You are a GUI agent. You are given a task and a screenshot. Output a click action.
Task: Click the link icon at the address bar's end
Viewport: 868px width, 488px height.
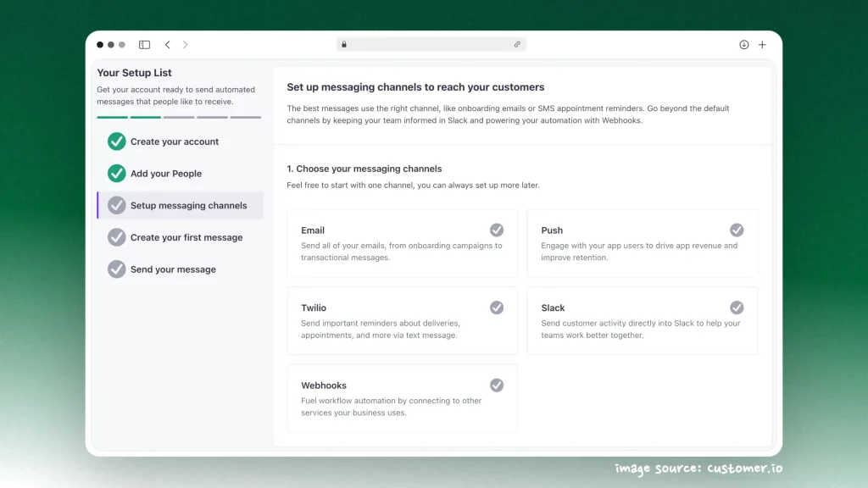(x=517, y=44)
